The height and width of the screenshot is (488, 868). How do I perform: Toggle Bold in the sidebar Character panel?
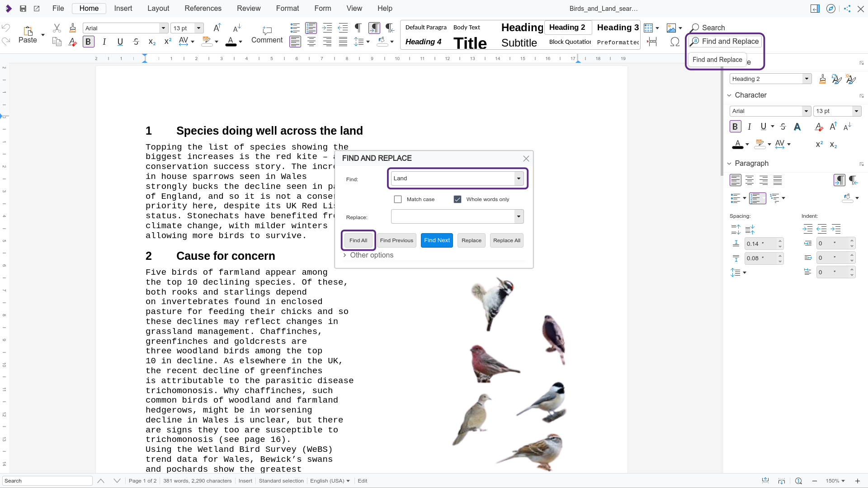(x=735, y=127)
